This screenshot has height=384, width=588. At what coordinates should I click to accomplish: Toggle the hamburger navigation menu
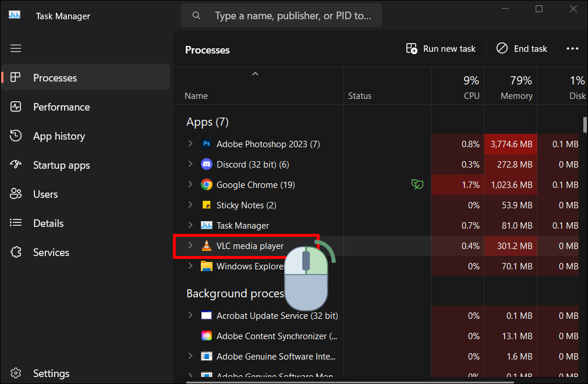[16, 48]
